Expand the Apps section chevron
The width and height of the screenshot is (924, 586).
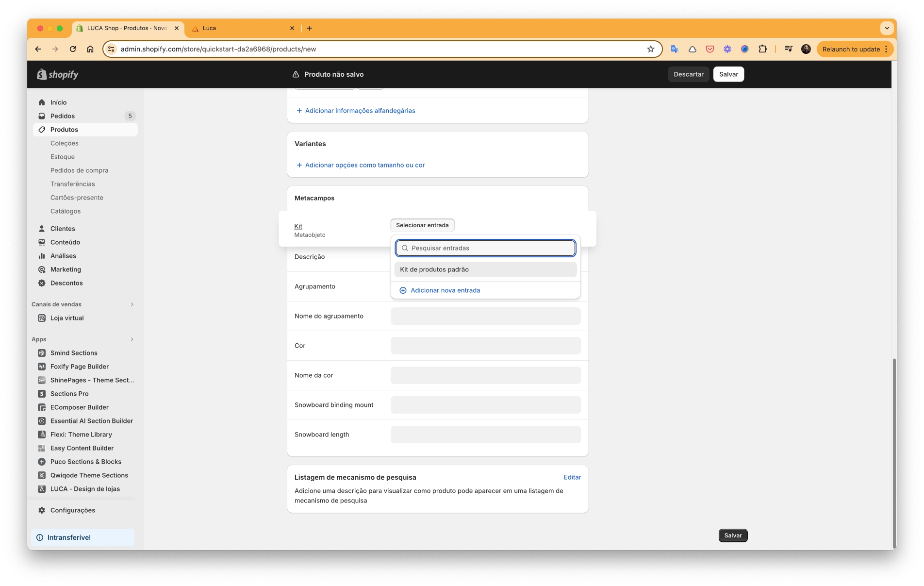coord(132,339)
